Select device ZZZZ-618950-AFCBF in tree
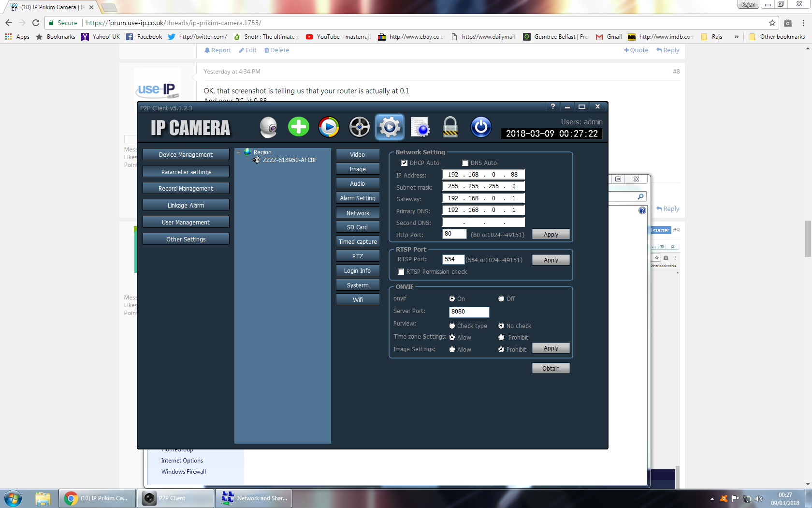Screen dimensions: 812x508 290,160
